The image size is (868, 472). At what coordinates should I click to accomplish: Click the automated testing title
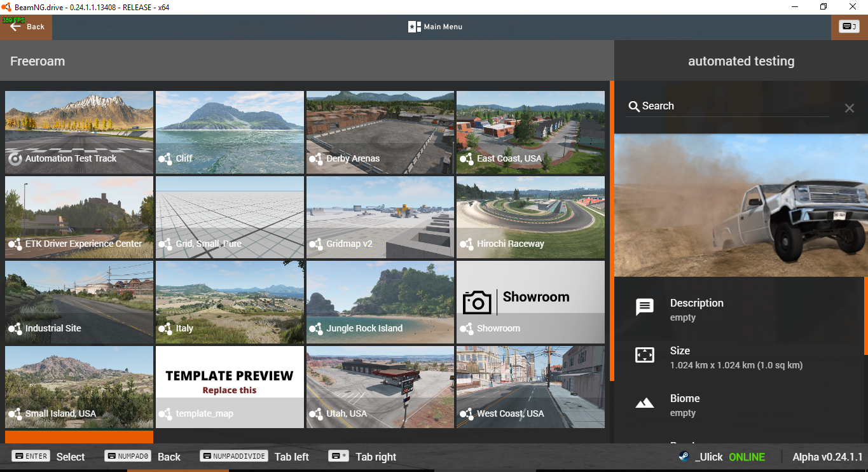click(741, 62)
